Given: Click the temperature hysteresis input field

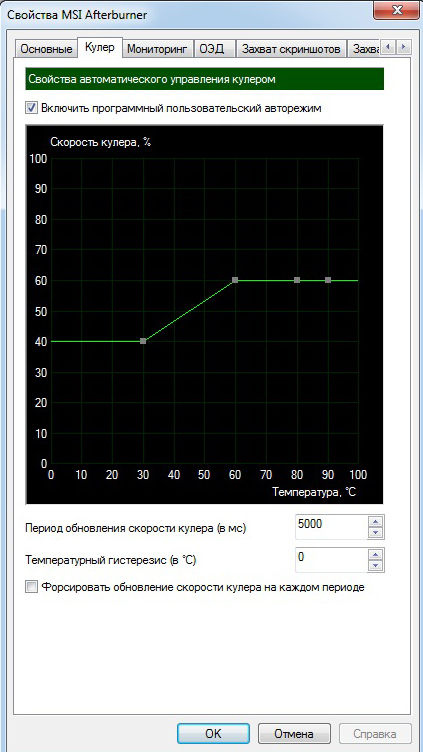Looking at the screenshot, I should click(x=331, y=560).
